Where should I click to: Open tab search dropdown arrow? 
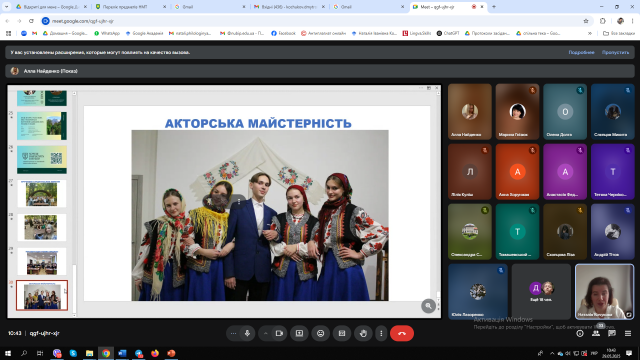pos(7,7)
